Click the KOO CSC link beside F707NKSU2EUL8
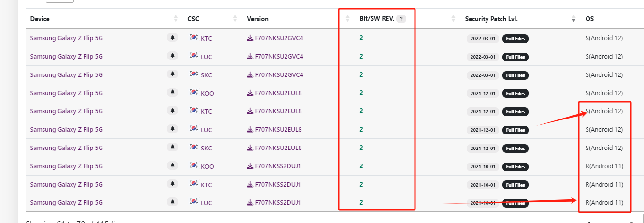The height and width of the screenshot is (223, 644). click(x=207, y=93)
